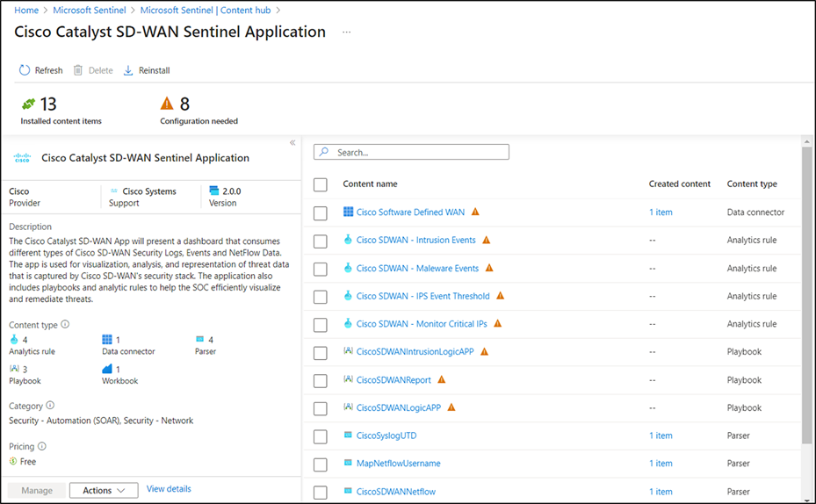
Task: Click the warning triangle next to CiscoSDWANLogicAPP
Action: (x=451, y=407)
